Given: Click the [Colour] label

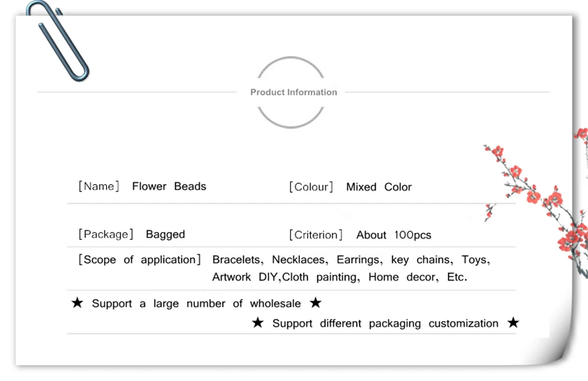Looking at the screenshot, I should (x=311, y=187).
